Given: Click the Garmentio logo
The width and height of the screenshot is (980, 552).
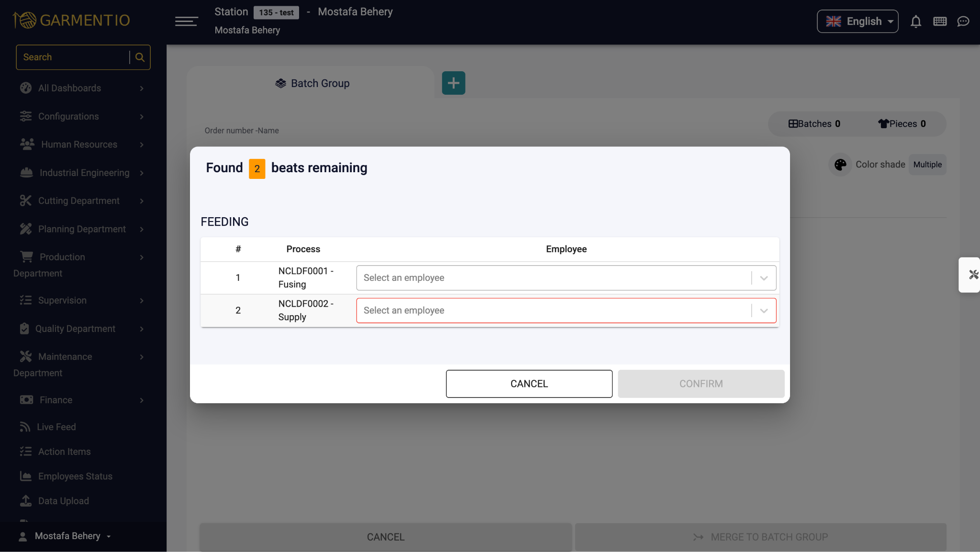Looking at the screenshot, I should pos(72,20).
